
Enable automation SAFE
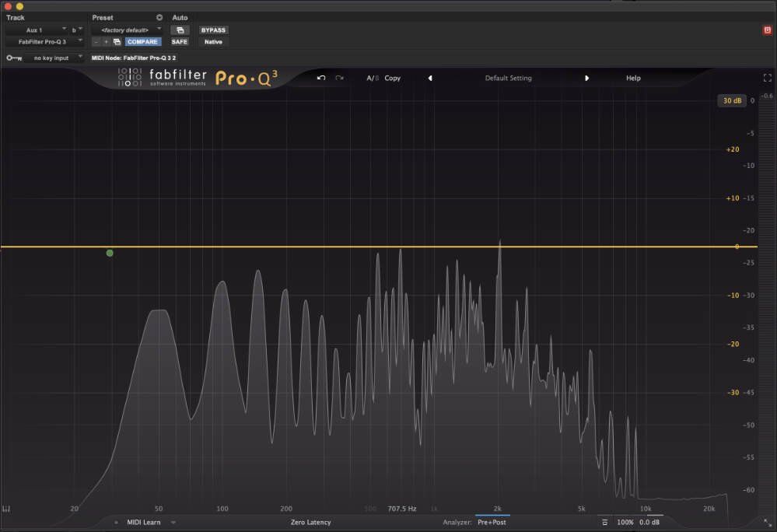coord(180,41)
